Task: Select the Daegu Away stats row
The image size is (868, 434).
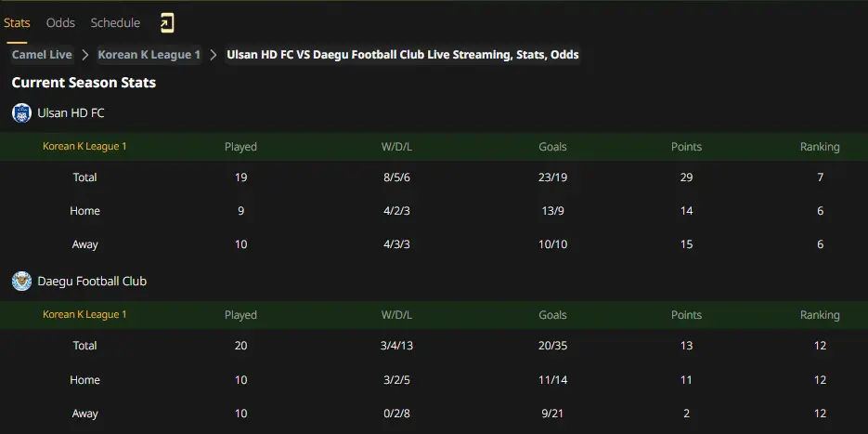Action: pyautogui.click(x=434, y=414)
